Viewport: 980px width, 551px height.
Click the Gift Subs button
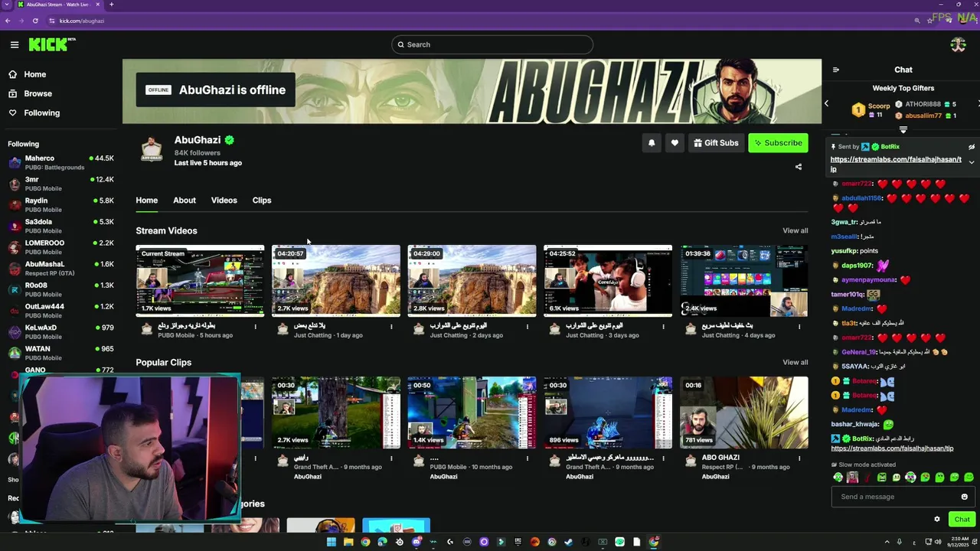tap(717, 143)
